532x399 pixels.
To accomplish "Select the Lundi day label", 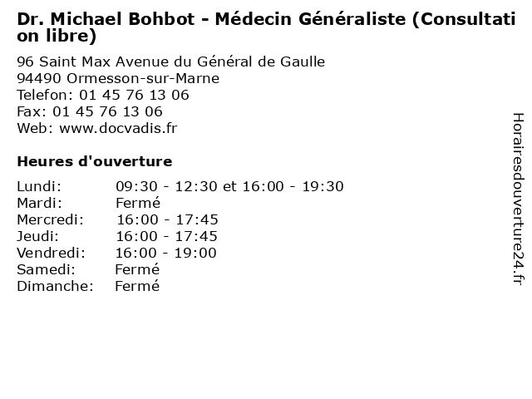I will click(x=39, y=186).
